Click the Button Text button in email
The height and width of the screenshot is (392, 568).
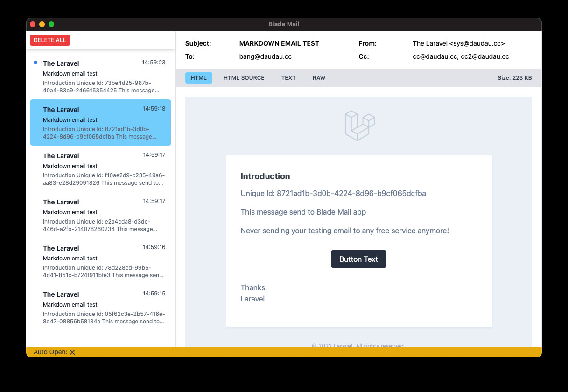coord(358,259)
